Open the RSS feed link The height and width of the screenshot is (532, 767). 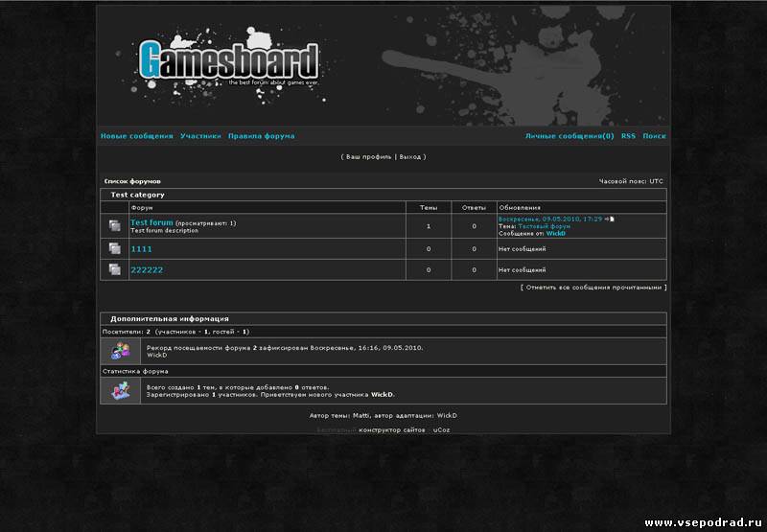pyautogui.click(x=628, y=136)
